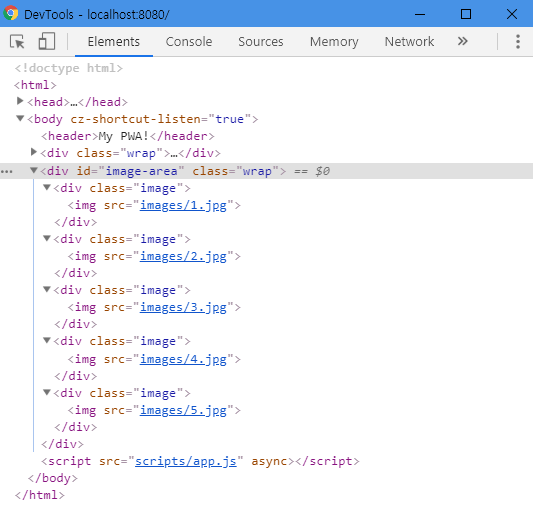Close the DevTools window
Viewport: 533px width, 510px height.
click(x=512, y=14)
